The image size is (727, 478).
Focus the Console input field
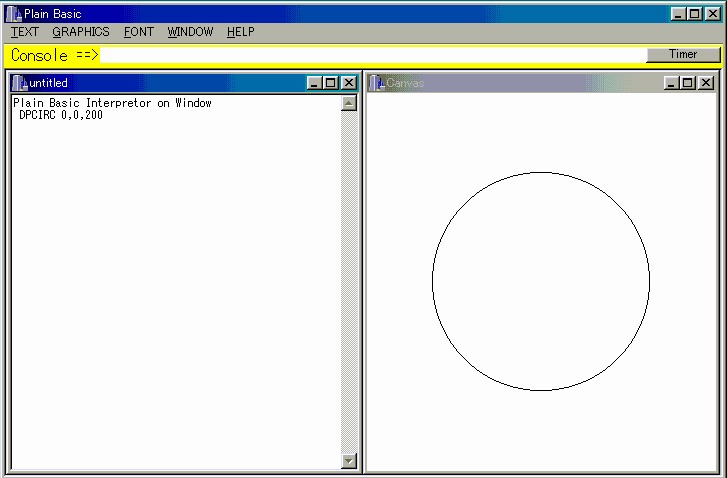coord(370,55)
